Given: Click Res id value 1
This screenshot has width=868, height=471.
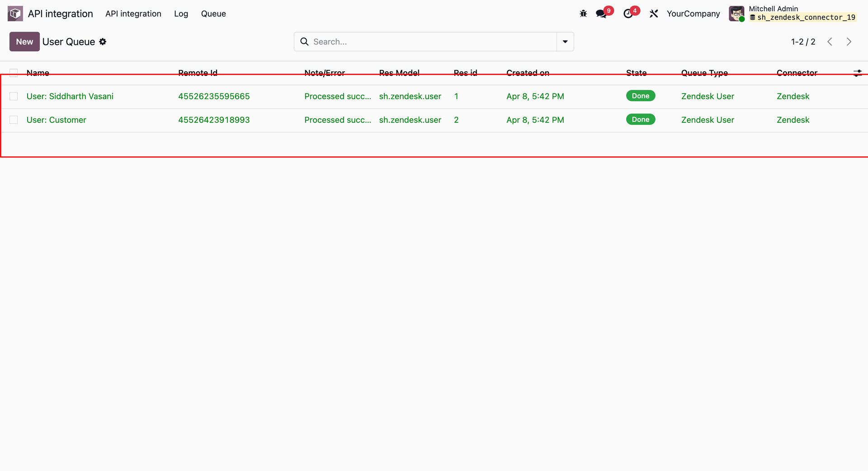Looking at the screenshot, I should pyautogui.click(x=456, y=96).
